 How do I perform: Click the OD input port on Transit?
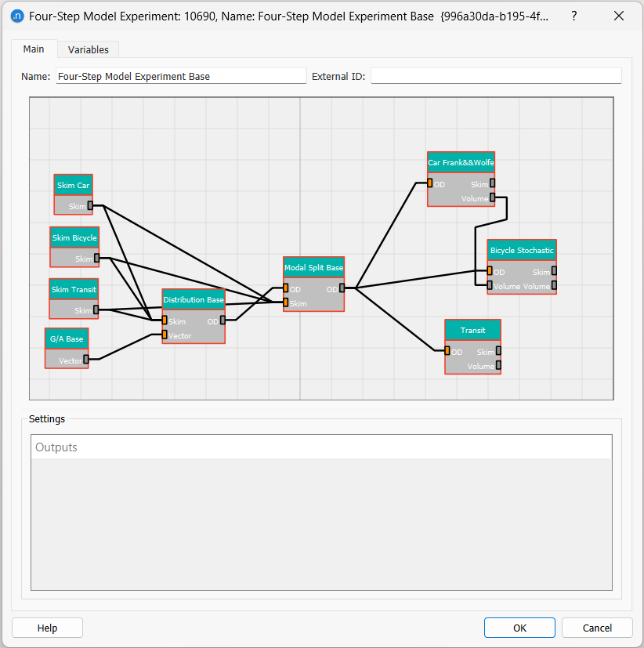tap(447, 352)
